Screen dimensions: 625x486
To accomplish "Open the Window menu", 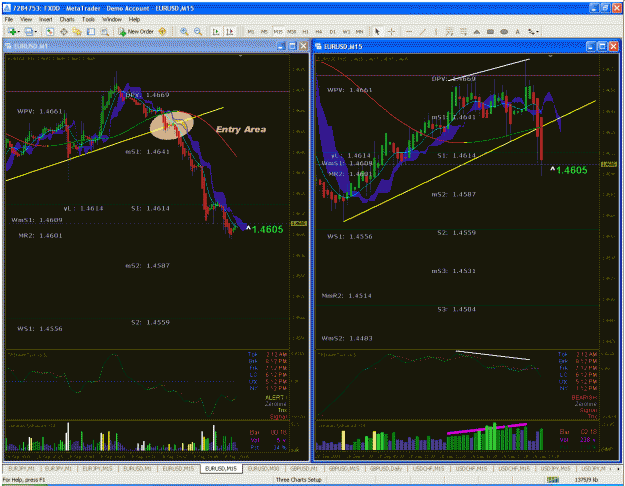I will 112,19.
